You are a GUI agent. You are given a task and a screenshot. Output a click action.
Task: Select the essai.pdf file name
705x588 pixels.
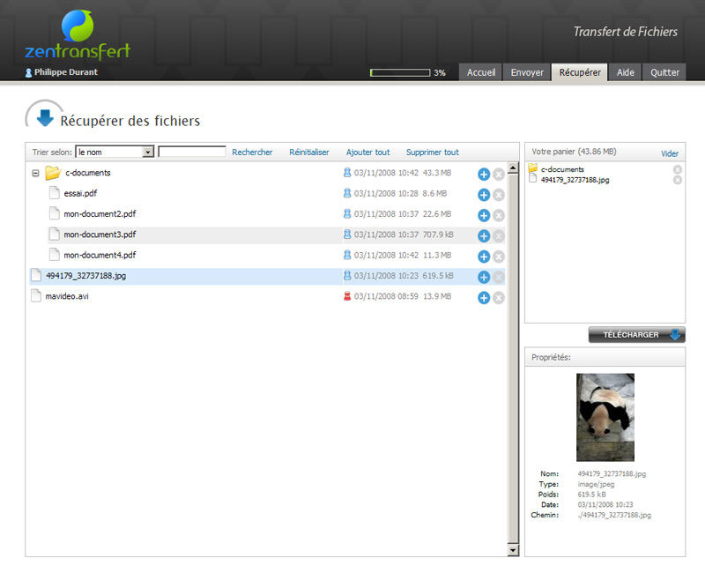point(80,193)
